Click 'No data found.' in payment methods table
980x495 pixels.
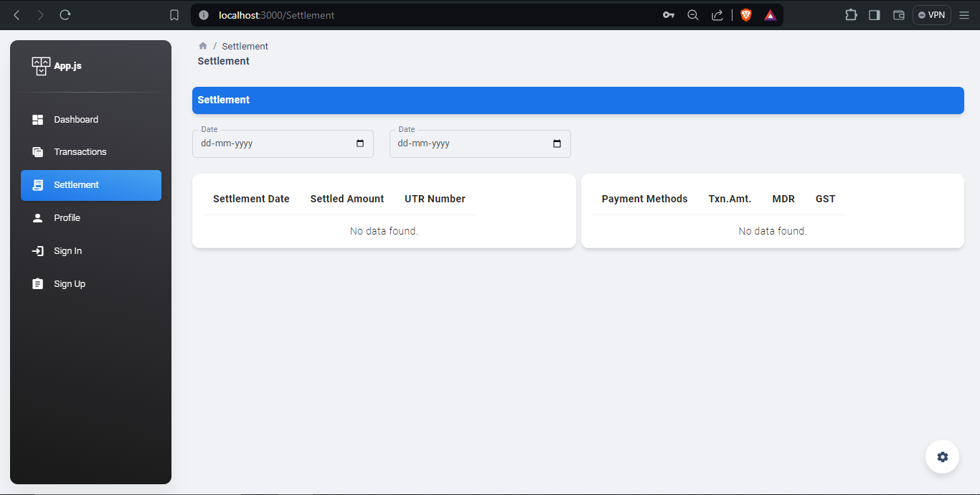coord(773,231)
